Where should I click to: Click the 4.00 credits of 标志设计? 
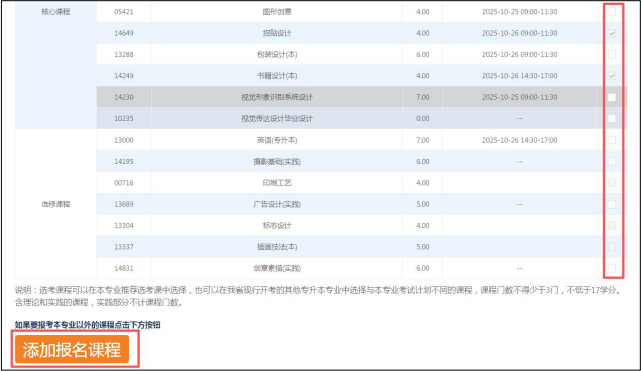tap(423, 226)
